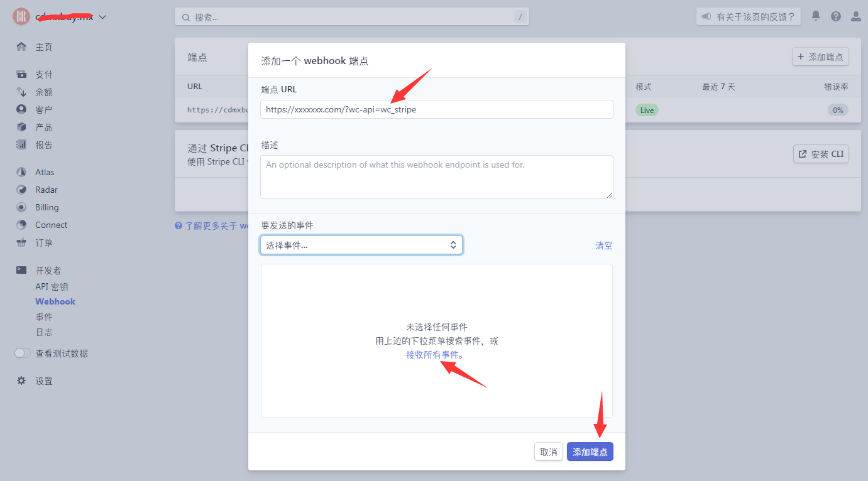868x481 pixels.
Task: Click 接收所有事件 link
Action: coord(432,355)
